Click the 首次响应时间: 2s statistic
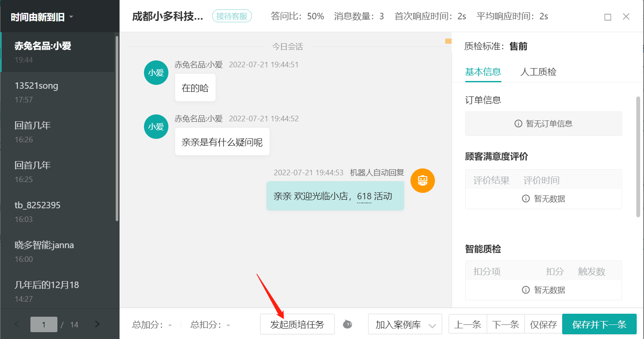This screenshot has height=339, width=644. click(x=430, y=17)
